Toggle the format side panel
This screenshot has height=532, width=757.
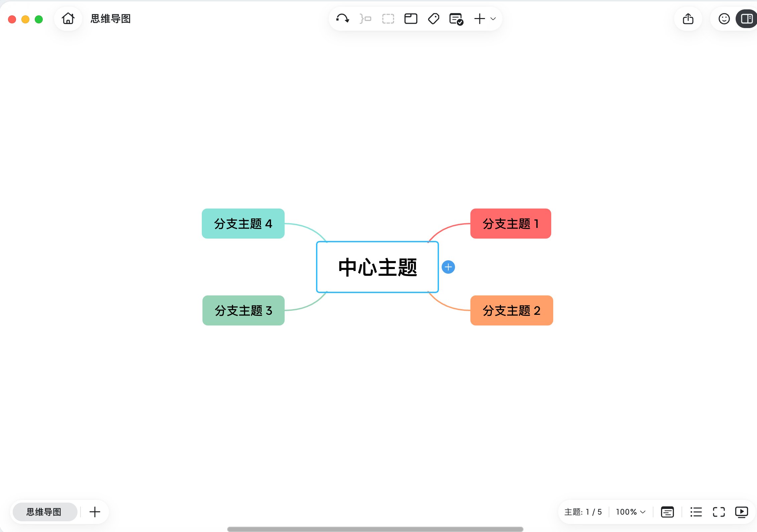747,19
